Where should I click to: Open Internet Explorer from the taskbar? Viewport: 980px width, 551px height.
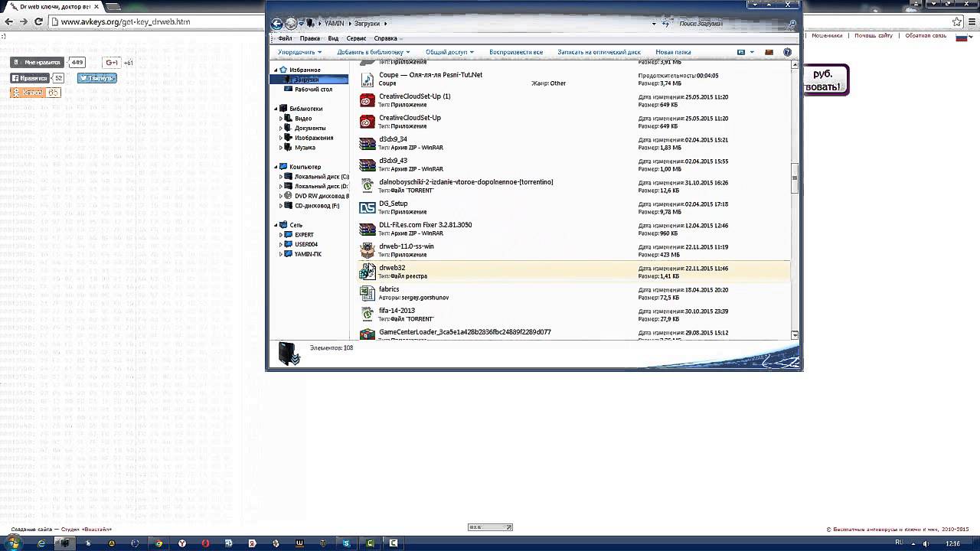click(x=41, y=543)
